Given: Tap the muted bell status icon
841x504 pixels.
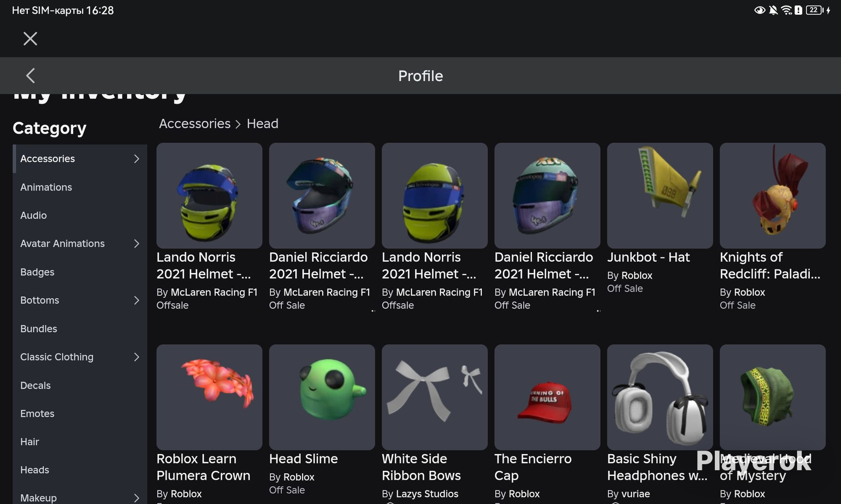Looking at the screenshot, I should coord(773,10).
